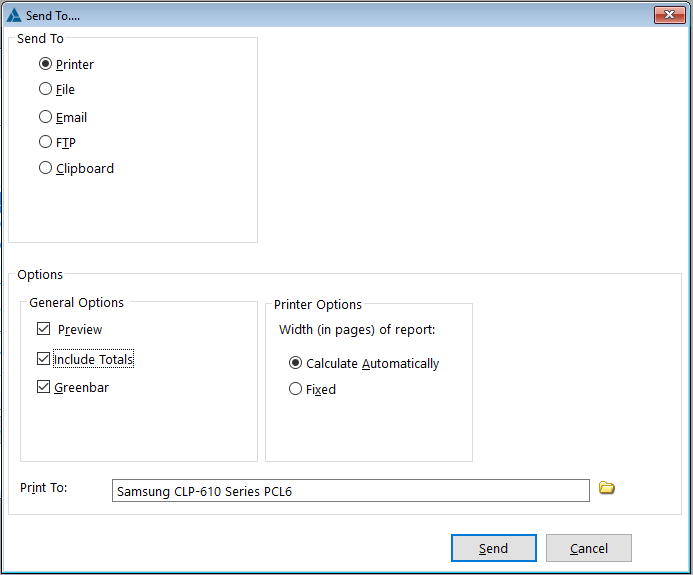Click the 'Print To:' label
This screenshot has height=575, width=693.
point(44,488)
